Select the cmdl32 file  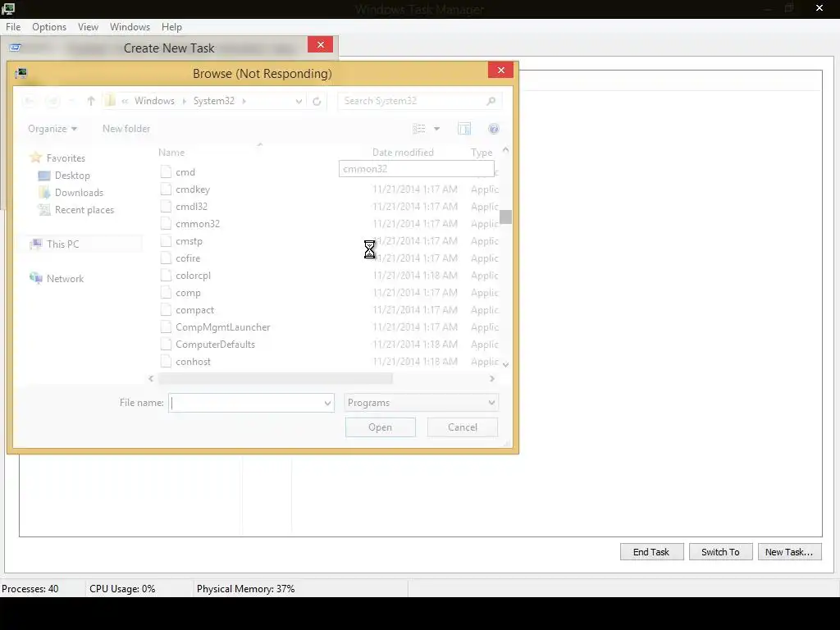pos(191,207)
